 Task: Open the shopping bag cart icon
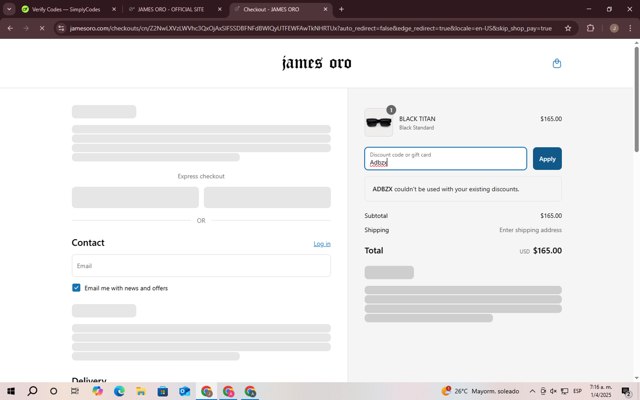click(x=557, y=63)
